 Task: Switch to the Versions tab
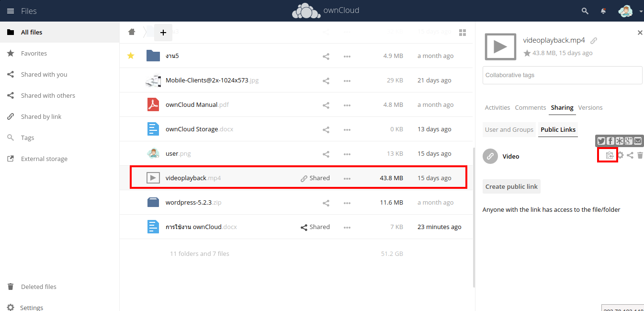click(590, 107)
